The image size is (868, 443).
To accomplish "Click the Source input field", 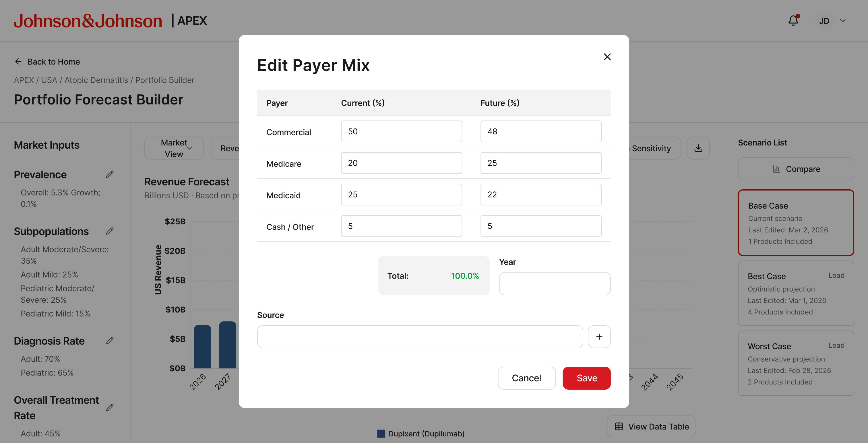I will [x=420, y=337].
